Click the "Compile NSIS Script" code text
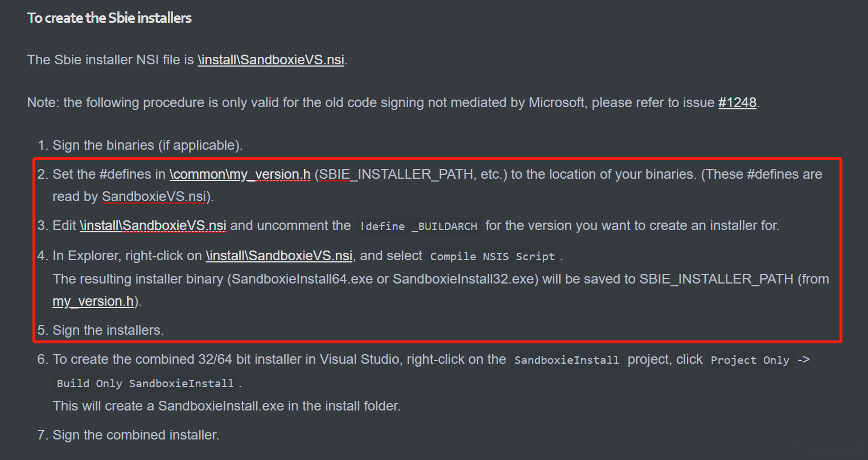This screenshot has width=868, height=460. (492, 257)
